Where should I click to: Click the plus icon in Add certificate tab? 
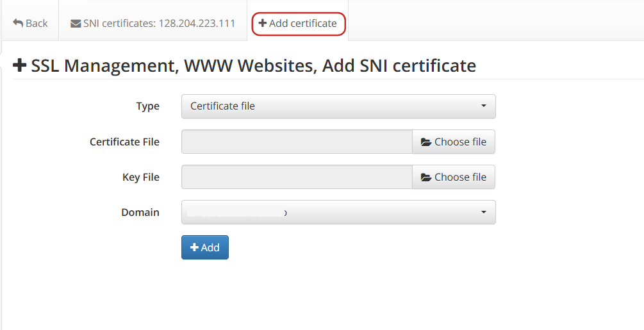coord(262,23)
